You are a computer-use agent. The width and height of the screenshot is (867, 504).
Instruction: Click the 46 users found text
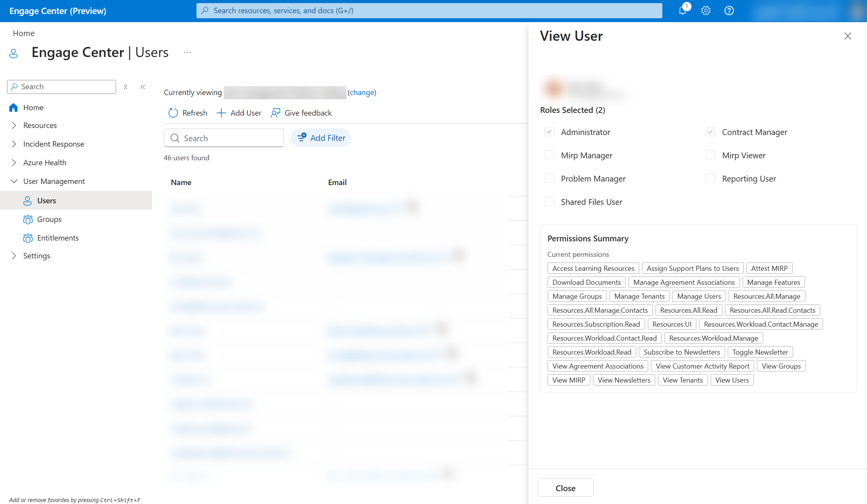pos(186,158)
